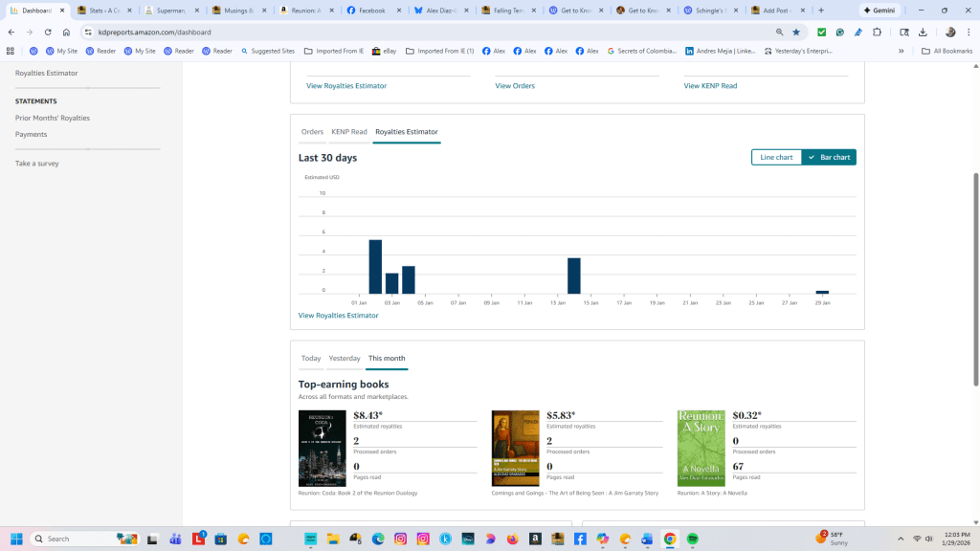Open Firefox from the taskbar
Image resolution: width=980 pixels, height=551 pixels.
pyautogui.click(x=512, y=540)
